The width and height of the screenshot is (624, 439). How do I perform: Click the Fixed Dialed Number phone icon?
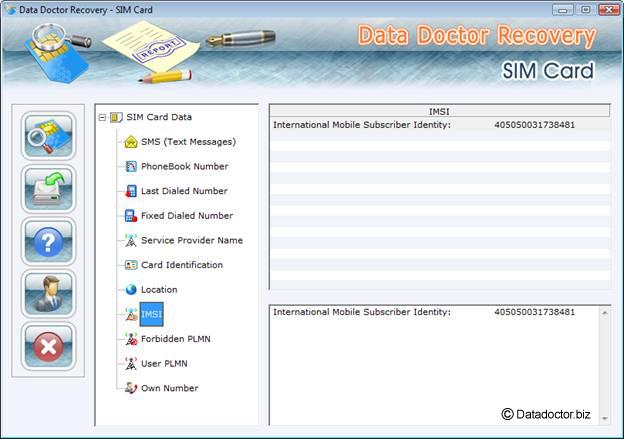(131, 216)
